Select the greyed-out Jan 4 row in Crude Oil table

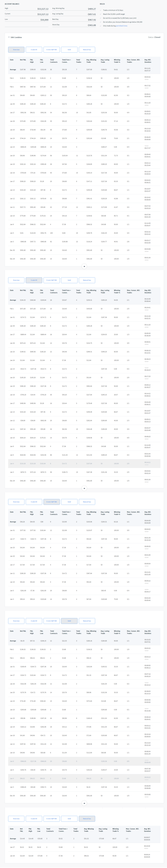84,464
